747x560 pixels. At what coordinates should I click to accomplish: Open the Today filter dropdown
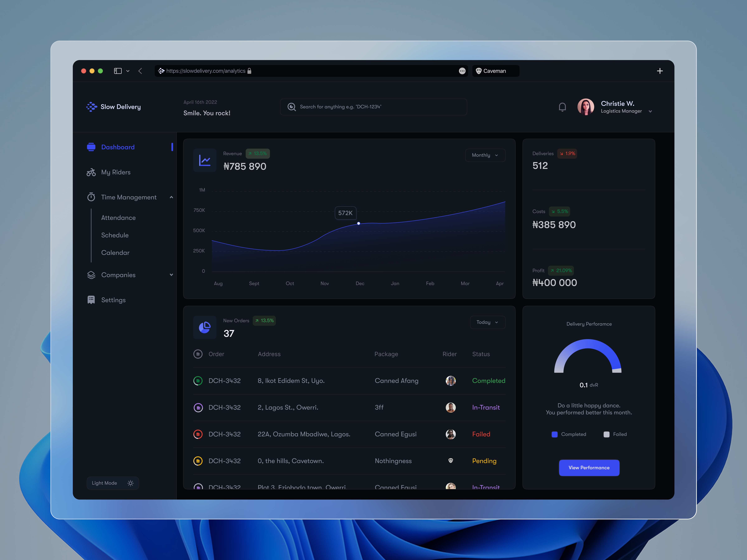487,322
